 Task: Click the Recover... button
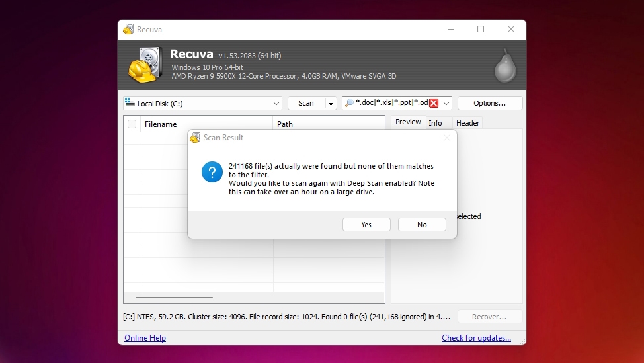point(489,317)
